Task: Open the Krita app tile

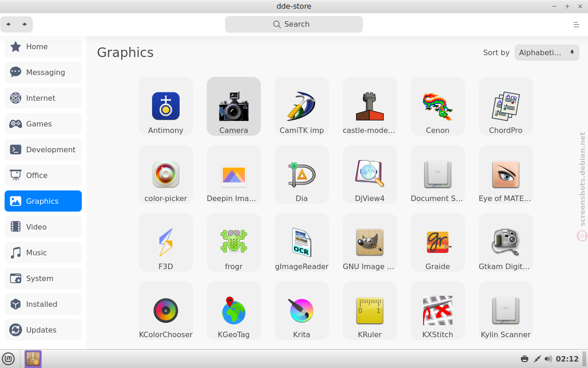Action: click(x=302, y=310)
